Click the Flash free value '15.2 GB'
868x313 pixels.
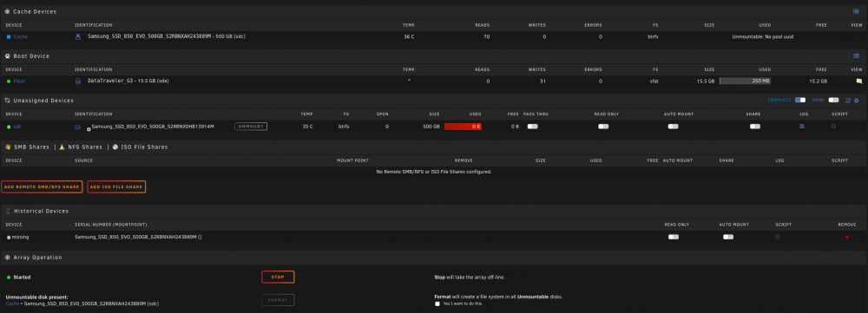[819, 82]
